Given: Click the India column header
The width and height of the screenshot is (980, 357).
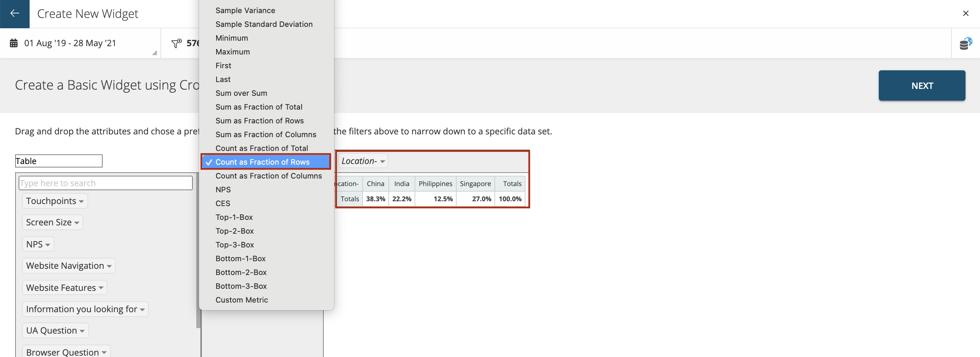Looking at the screenshot, I should (402, 184).
